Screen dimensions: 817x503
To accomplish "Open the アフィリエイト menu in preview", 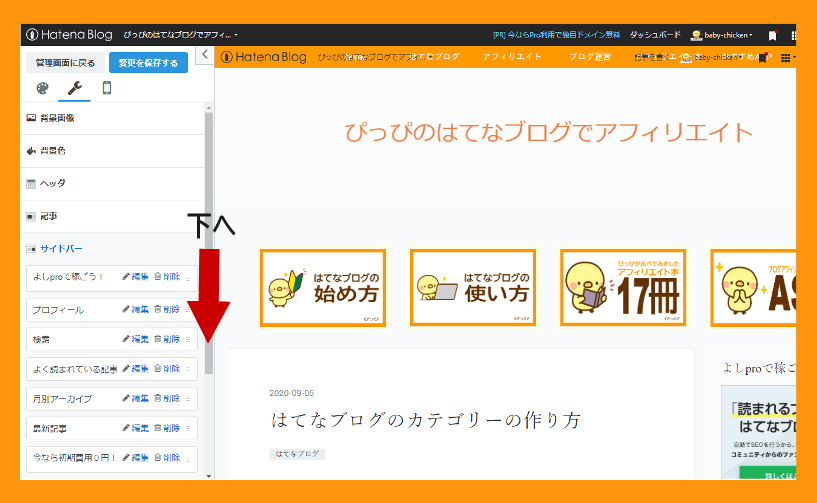I will [512, 57].
